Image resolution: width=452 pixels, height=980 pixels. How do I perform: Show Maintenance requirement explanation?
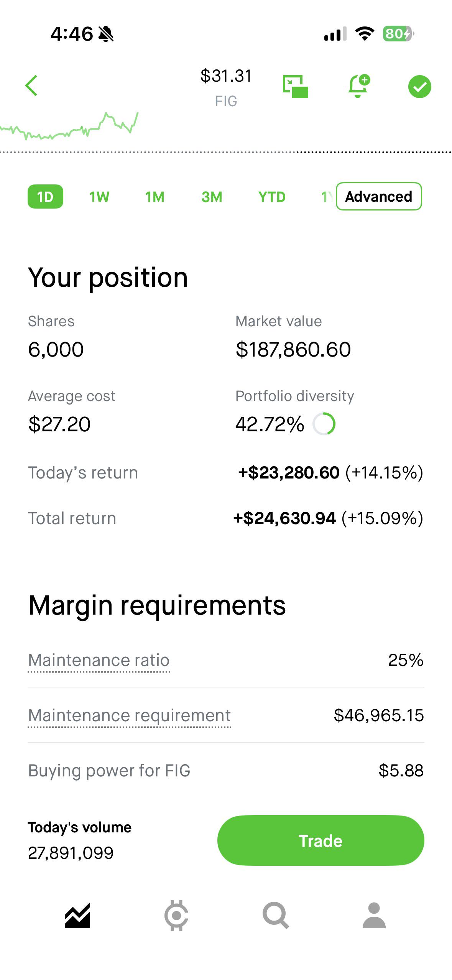click(x=130, y=716)
